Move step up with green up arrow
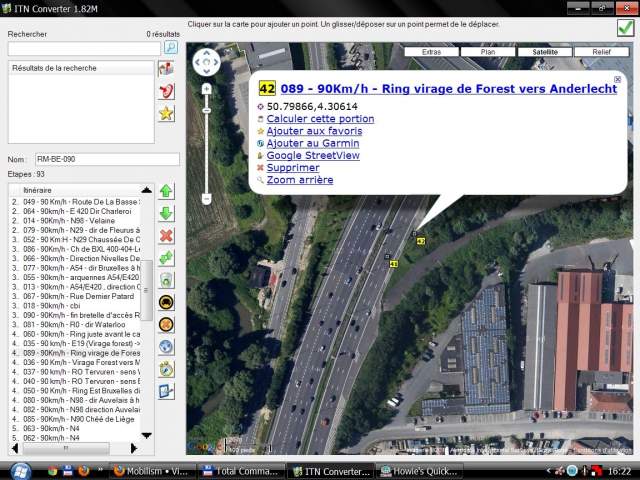 pos(167,191)
